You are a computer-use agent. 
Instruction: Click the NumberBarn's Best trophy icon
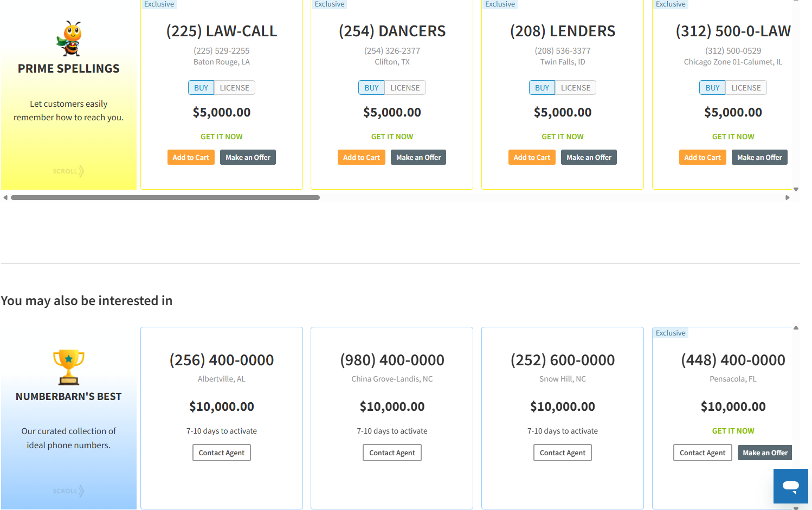tap(69, 367)
